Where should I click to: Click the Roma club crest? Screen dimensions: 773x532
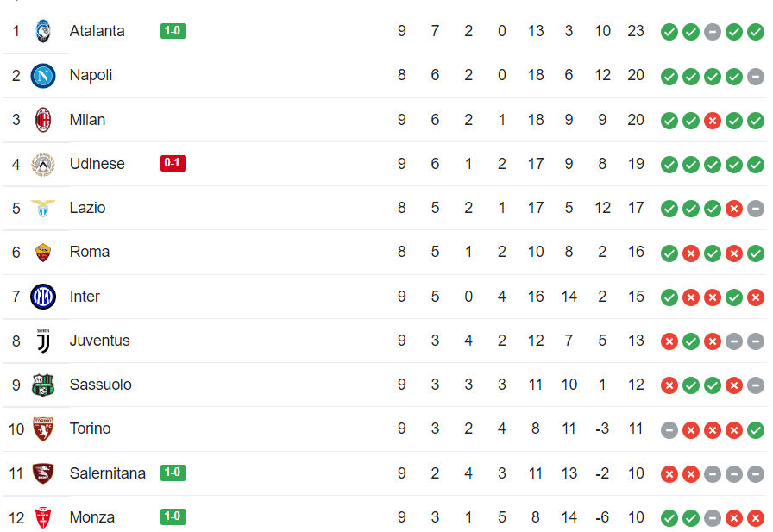coord(43,253)
